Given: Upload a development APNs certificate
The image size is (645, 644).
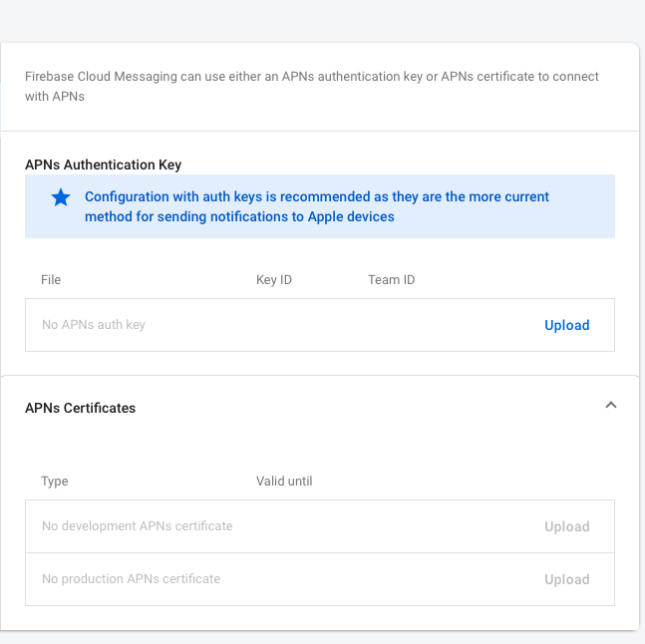Looking at the screenshot, I should click(x=566, y=526).
